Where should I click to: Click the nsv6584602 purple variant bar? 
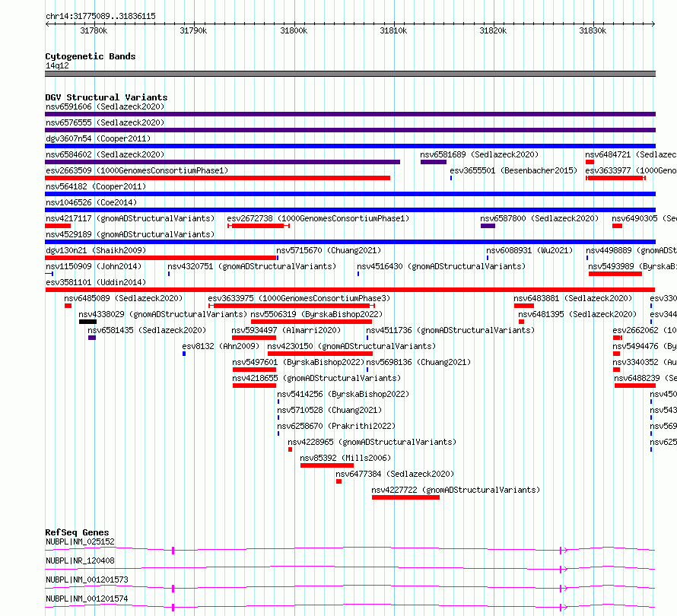(222, 162)
